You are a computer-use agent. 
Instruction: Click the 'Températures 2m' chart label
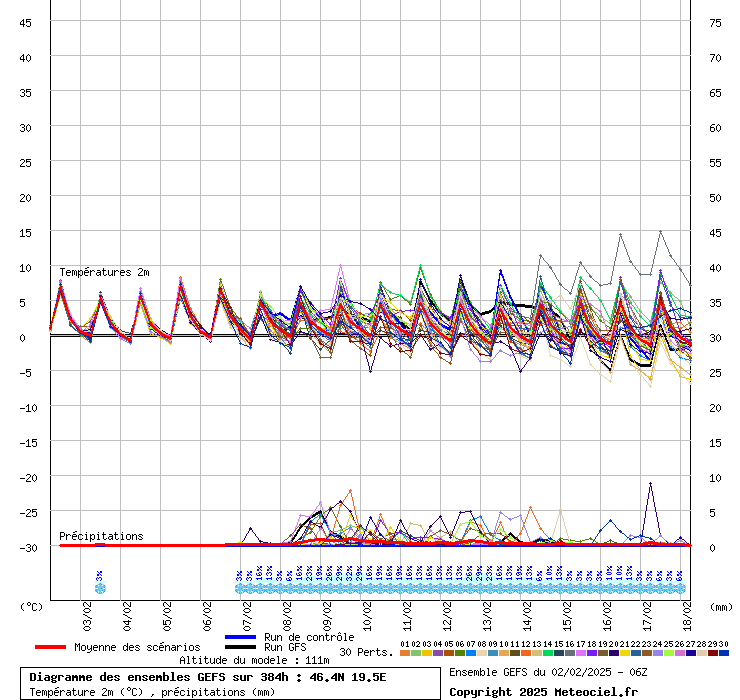tap(104, 272)
